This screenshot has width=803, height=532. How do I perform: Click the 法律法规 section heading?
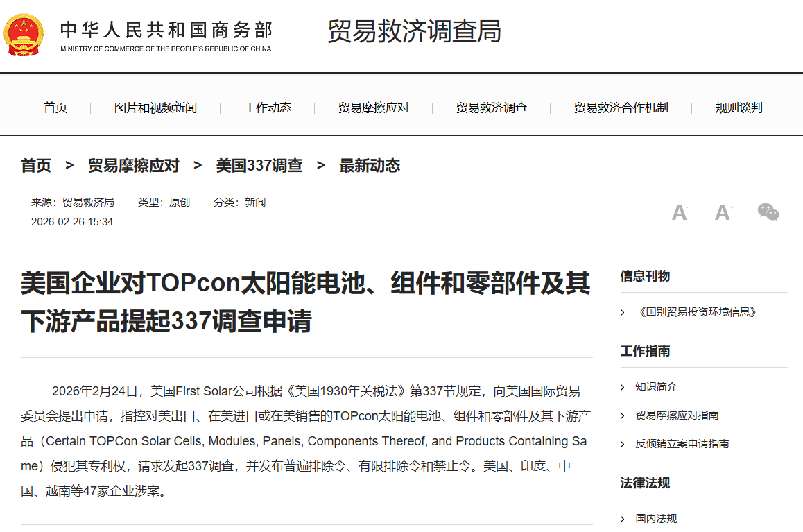click(645, 483)
